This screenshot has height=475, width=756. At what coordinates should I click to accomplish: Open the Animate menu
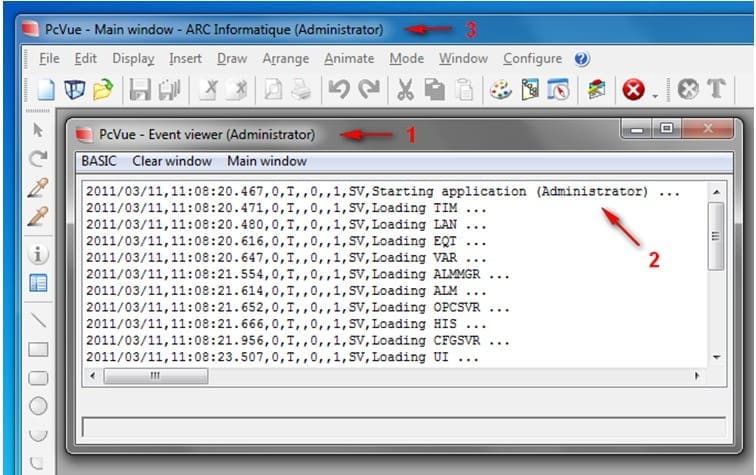pos(349,58)
